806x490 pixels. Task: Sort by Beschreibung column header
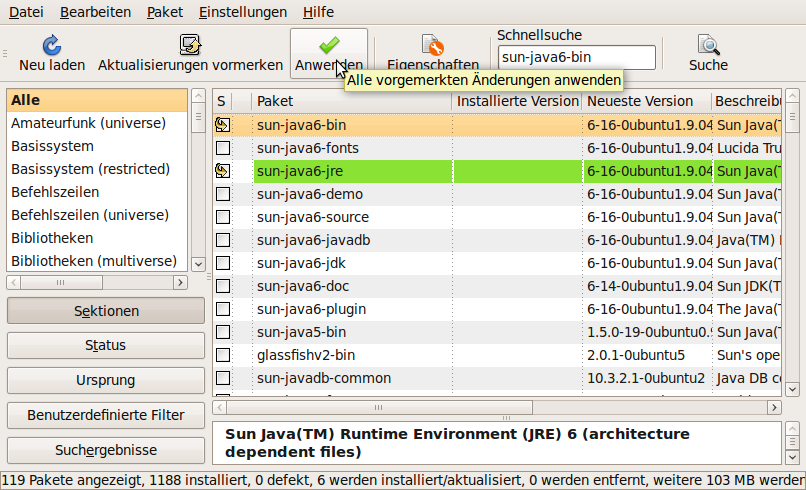(x=747, y=101)
